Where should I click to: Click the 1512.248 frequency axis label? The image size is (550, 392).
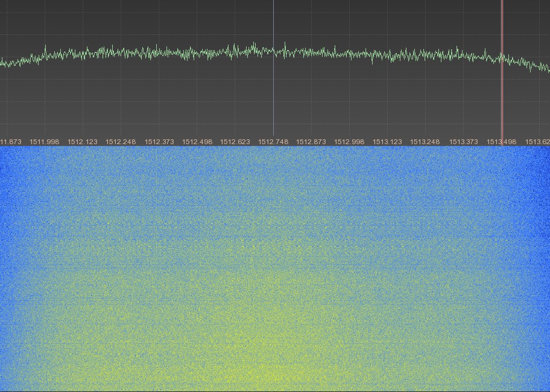pyautogui.click(x=121, y=142)
